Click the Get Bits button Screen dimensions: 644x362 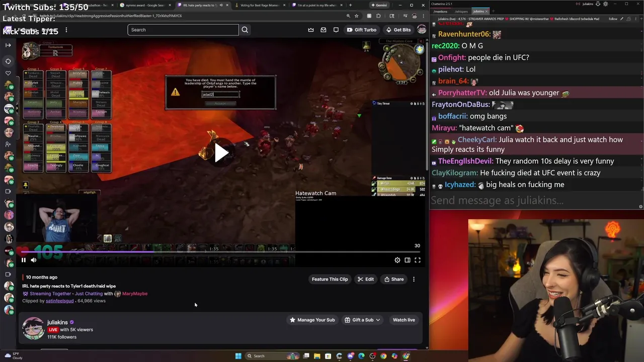pos(398,30)
